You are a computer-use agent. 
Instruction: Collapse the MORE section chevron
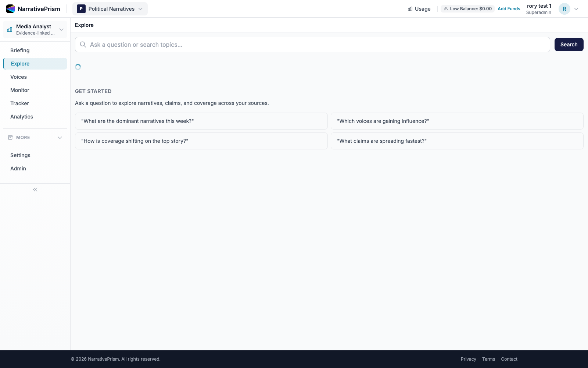(60, 137)
